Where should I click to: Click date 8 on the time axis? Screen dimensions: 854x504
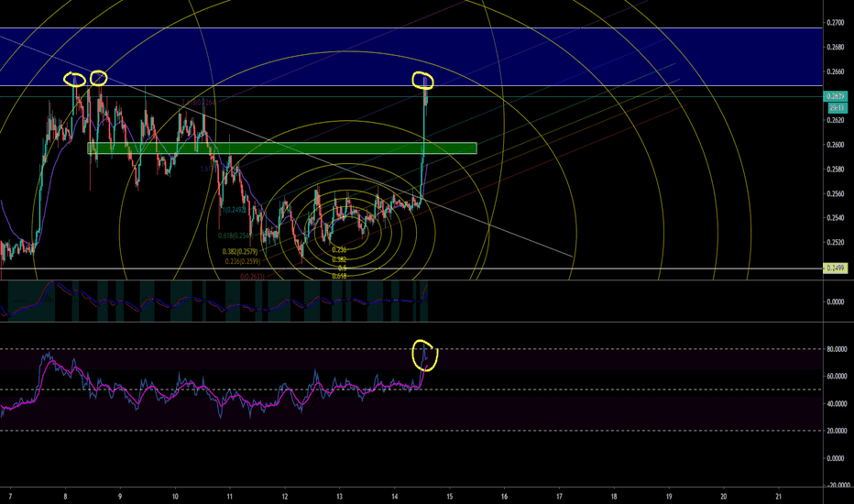(x=65, y=497)
